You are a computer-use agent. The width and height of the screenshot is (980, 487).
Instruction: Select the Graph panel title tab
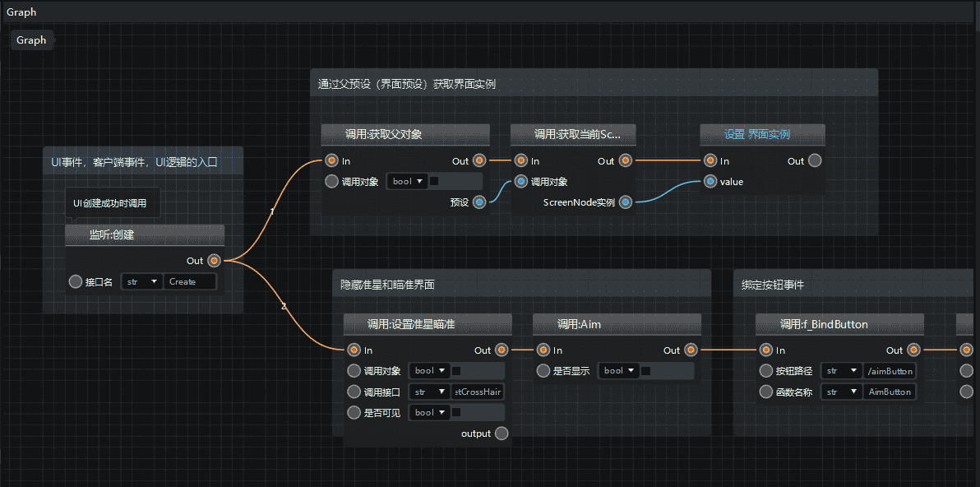point(21,12)
